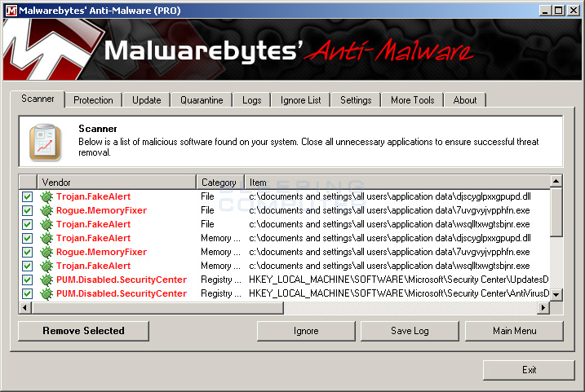Select the Memory-category Trojan.FakeAlert for djscyglpxxgpupd.dll
The image size is (585, 392).
[x=93, y=238]
